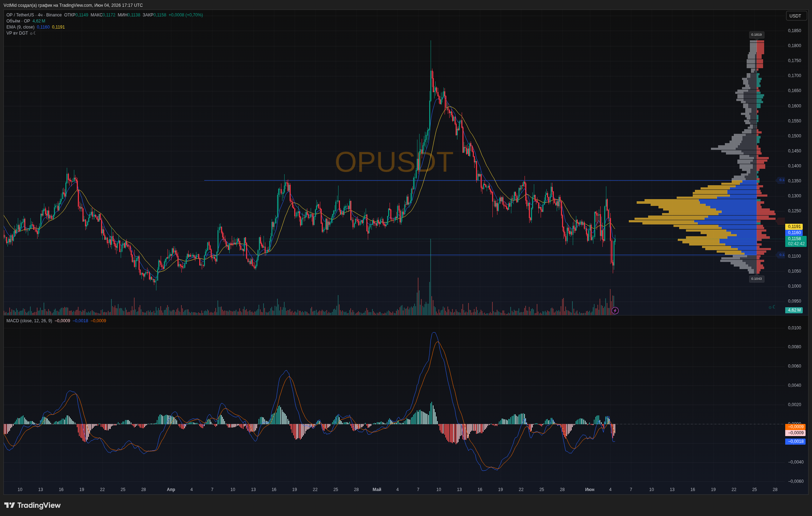Click the sun and moon icons after VP by DGT
Screen dimensions: 812x516
(x=33, y=33)
